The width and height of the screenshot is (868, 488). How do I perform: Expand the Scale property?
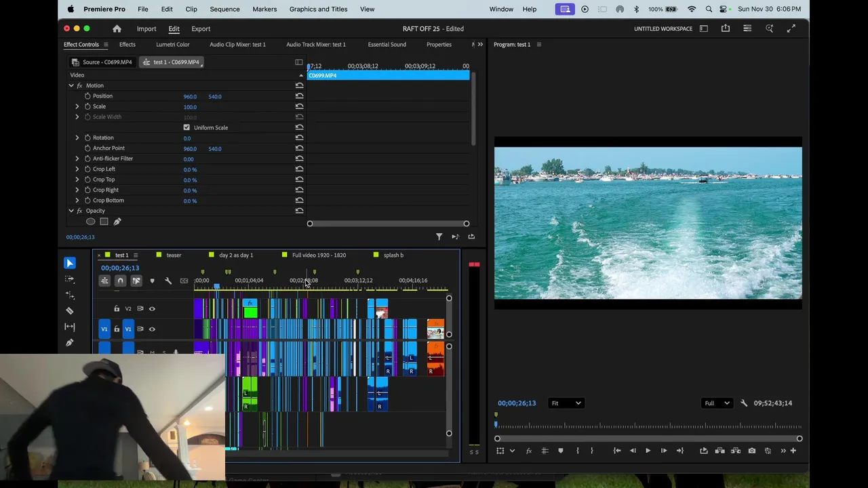point(77,106)
